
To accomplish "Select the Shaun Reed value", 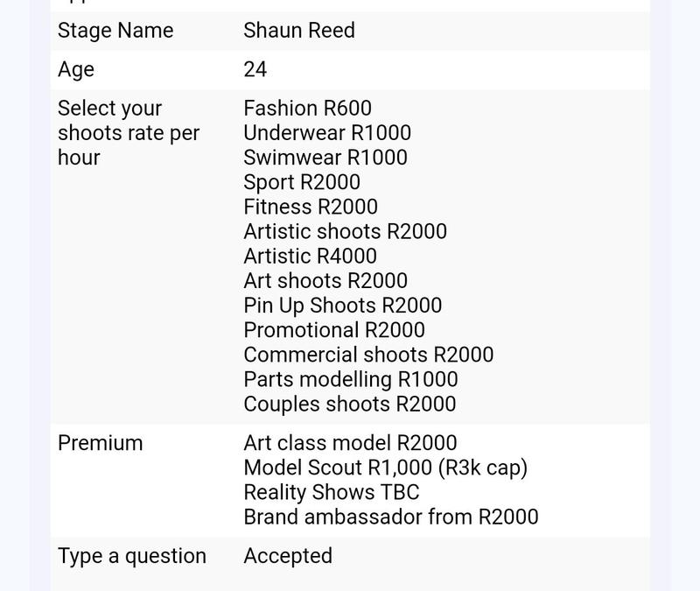I will [x=299, y=31].
